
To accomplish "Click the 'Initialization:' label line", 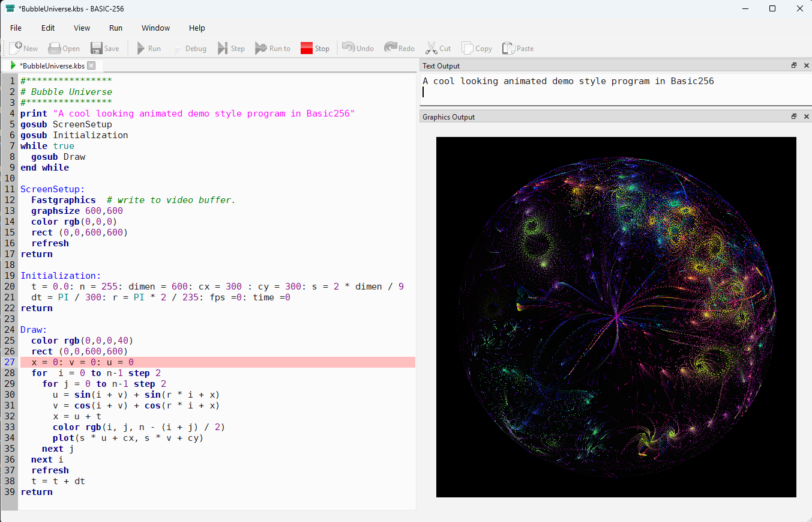I will [x=61, y=276].
